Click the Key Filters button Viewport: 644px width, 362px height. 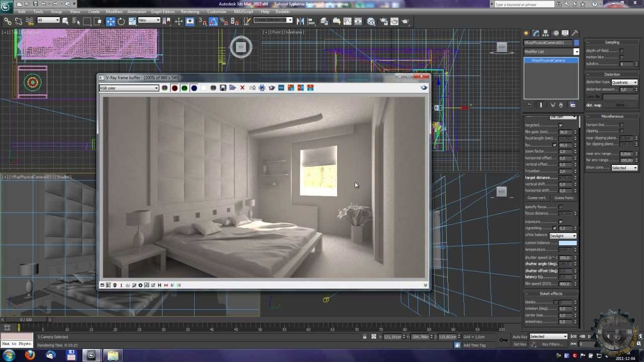click(x=552, y=344)
